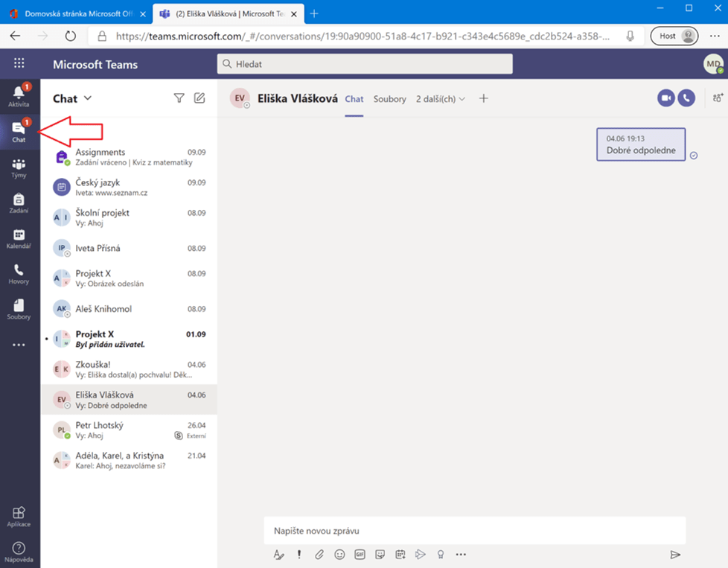Open Zadání assignments in the left rail

click(x=19, y=203)
